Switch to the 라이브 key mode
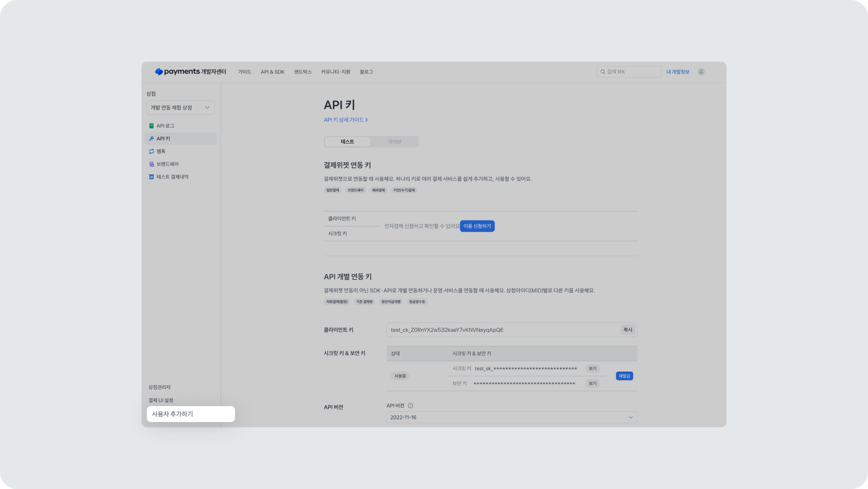 tap(395, 142)
